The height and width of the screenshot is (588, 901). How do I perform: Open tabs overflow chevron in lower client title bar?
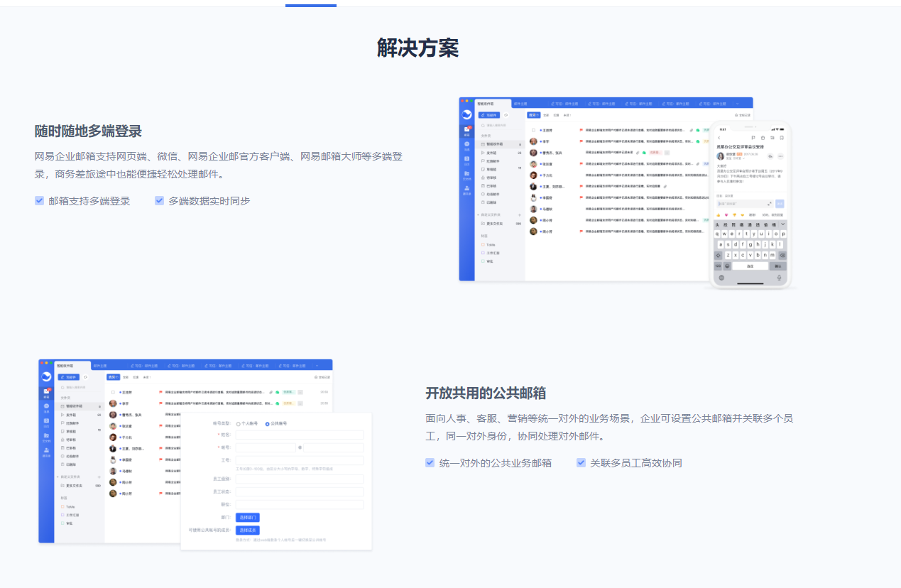[x=315, y=365]
